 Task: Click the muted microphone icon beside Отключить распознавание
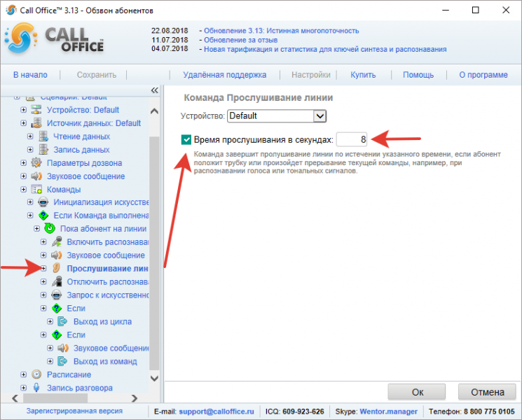57,281
